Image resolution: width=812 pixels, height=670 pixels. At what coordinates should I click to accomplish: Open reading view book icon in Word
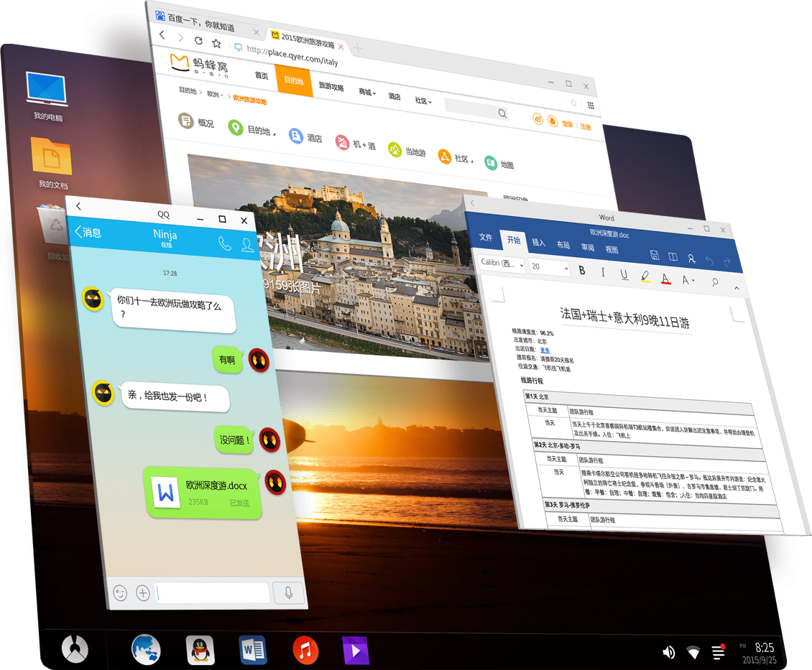(673, 256)
